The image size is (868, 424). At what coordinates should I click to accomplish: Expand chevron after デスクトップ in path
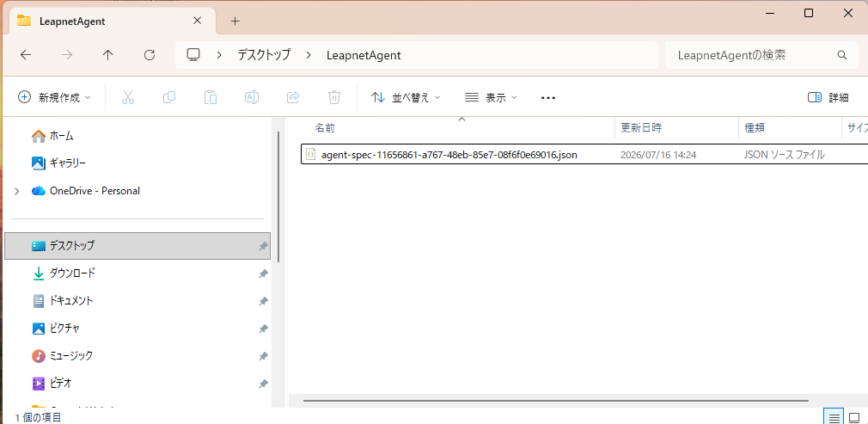[x=309, y=55]
